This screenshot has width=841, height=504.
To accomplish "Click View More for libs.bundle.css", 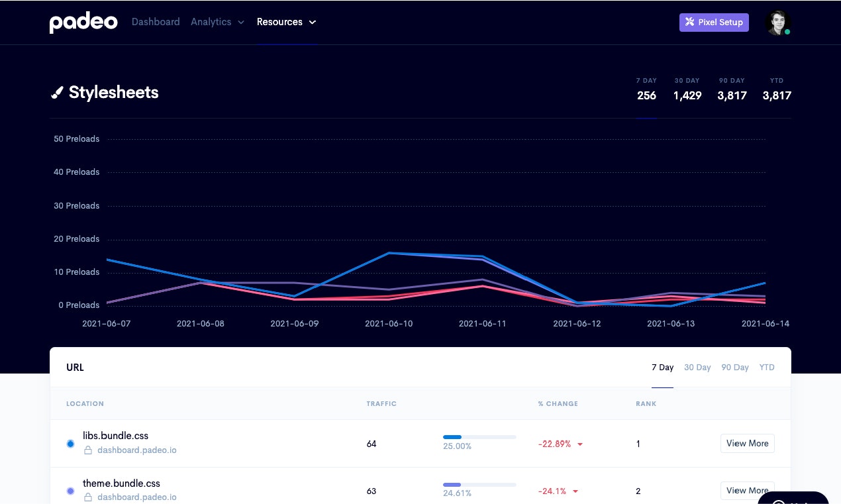I will click(748, 444).
